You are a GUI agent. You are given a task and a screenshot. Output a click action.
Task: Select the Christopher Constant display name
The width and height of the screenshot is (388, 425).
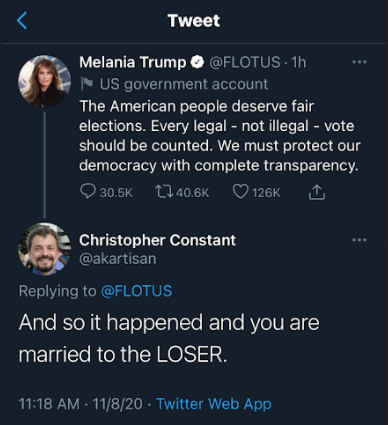tap(157, 240)
